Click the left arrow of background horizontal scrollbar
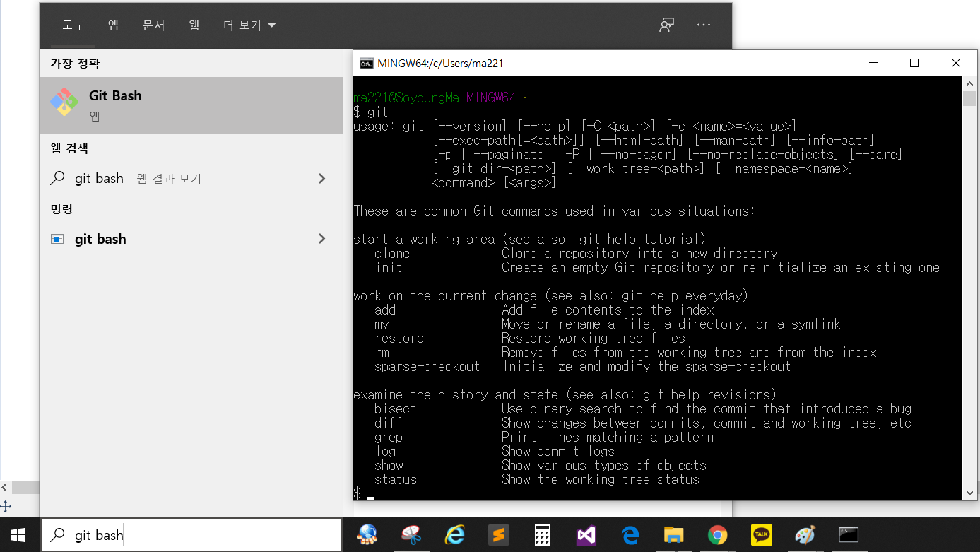Viewport: 980px width, 552px height. tap(5, 488)
